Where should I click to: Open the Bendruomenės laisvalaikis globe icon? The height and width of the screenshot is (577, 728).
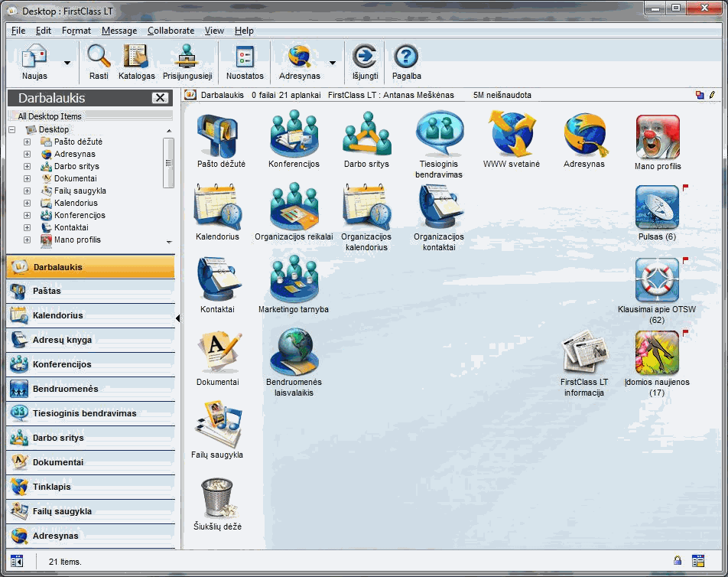294,352
